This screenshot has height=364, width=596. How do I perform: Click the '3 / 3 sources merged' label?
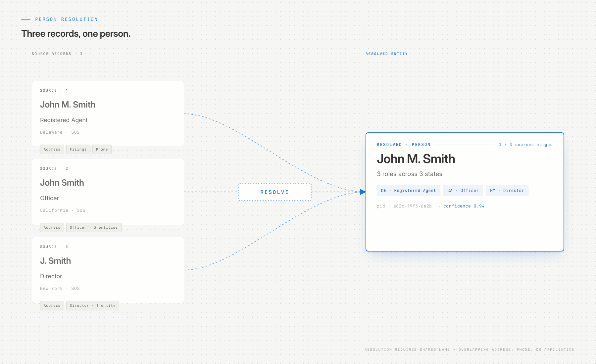(526, 145)
